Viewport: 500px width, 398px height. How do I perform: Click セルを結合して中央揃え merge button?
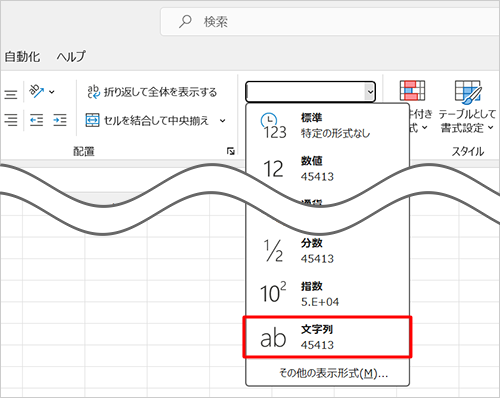147,120
